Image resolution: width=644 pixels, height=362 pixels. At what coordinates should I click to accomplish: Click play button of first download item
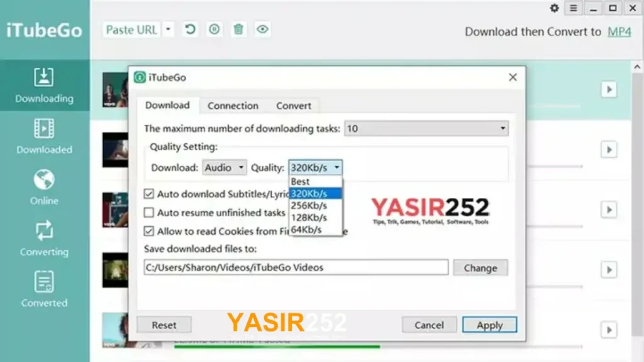click(x=609, y=89)
